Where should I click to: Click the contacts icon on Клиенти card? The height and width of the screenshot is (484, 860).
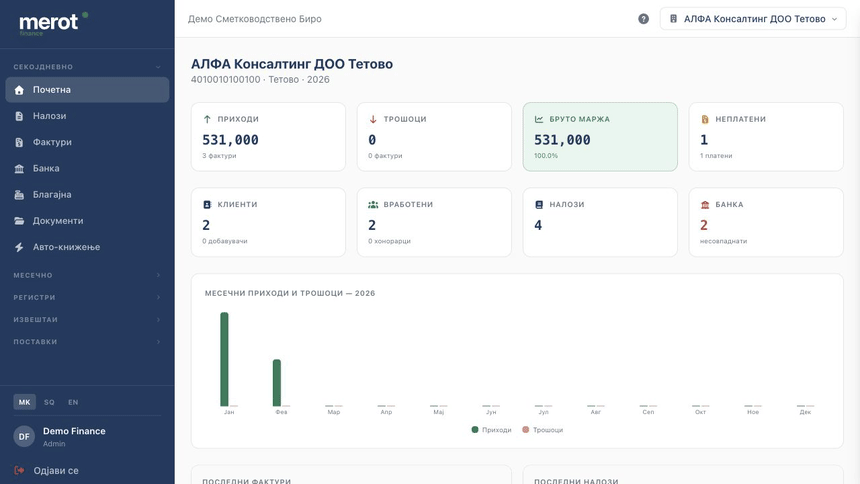pyautogui.click(x=207, y=204)
